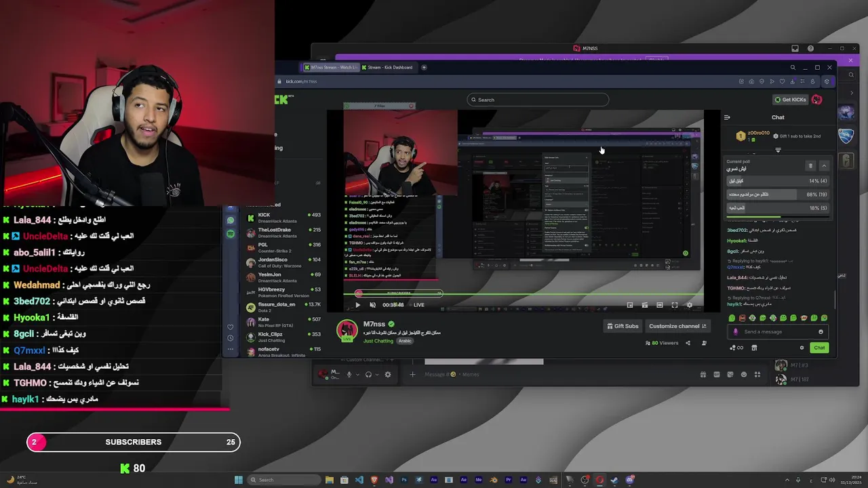This screenshot has height=488, width=868.
Task: Open JordanSisco channel in sidebar
Action: 283,262
